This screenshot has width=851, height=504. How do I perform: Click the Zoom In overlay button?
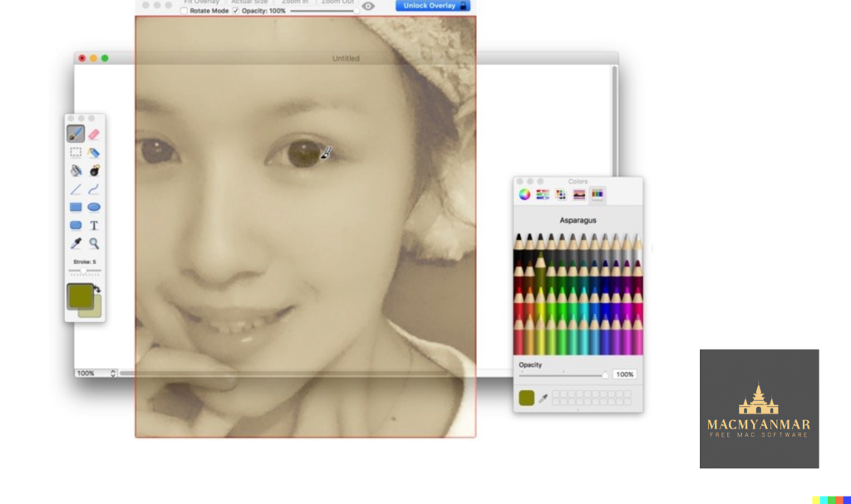(x=295, y=2)
